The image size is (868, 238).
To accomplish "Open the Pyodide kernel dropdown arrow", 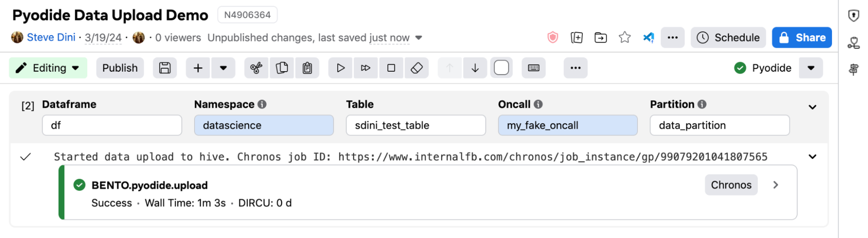I will click(x=811, y=68).
